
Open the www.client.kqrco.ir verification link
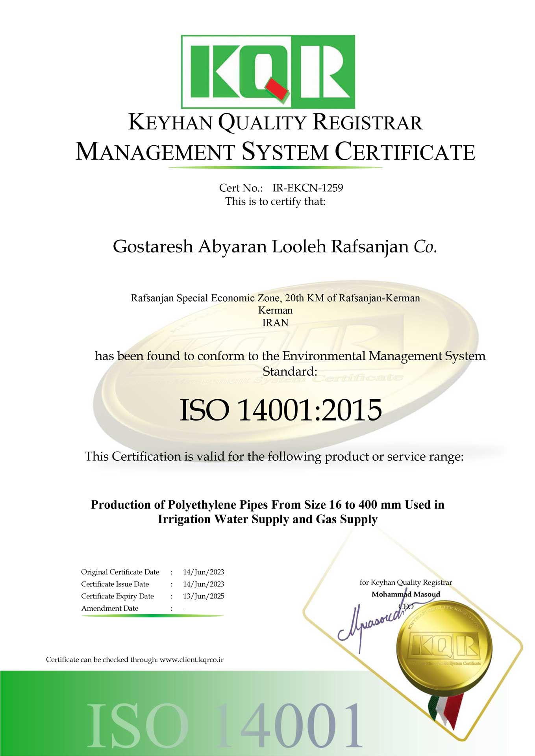[x=192, y=660]
